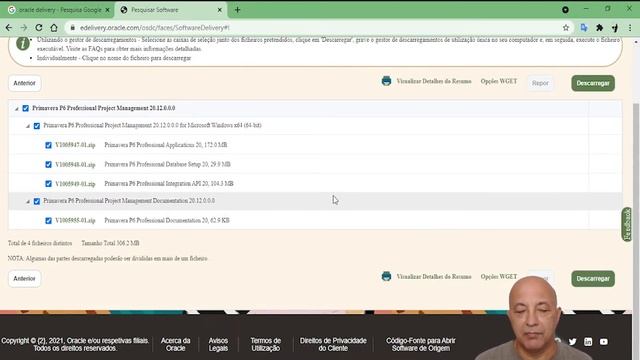Reload the Oracle delivery page
Viewport: 640px width, 360px height.
pyautogui.click(x=39, y=28)
